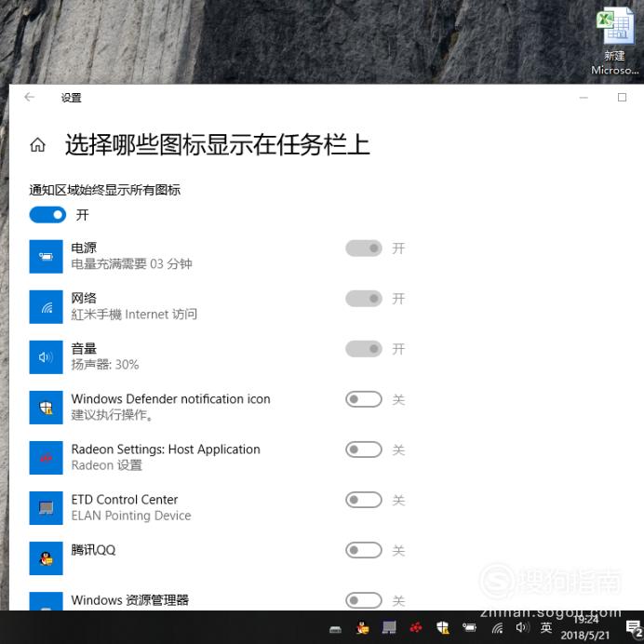The height and width of the screenshot is (644, 644).
Task: Click the 通知区域始终显示所有图标 heading text
Action: (105, 190)
